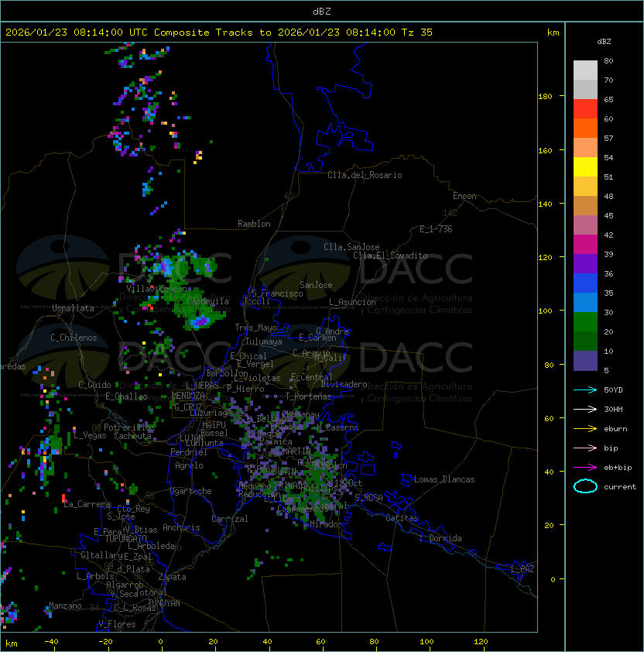Click the 'V_Flores' map label
This screenshot has height=652, width=644.
117,624
